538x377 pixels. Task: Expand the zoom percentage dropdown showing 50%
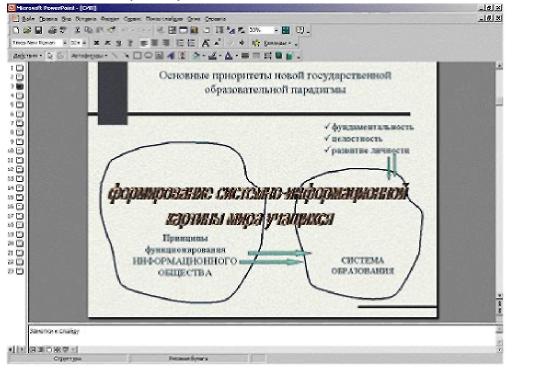coord(276,31)
